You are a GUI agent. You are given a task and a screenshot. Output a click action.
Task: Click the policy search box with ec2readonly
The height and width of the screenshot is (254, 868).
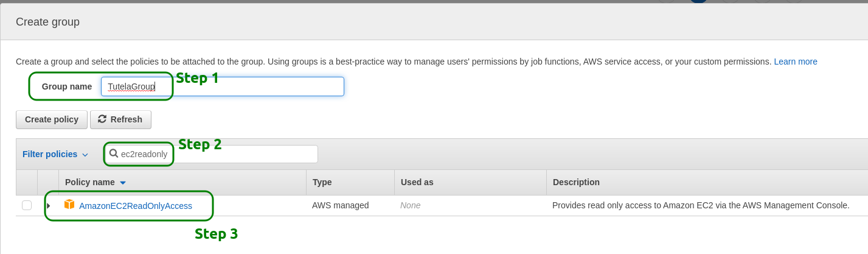(x=211, y=154)
